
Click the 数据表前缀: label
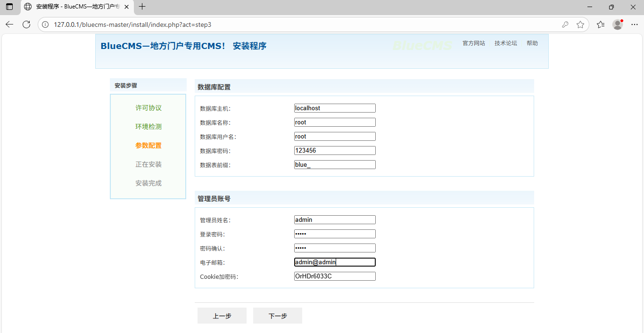(215, 165)
